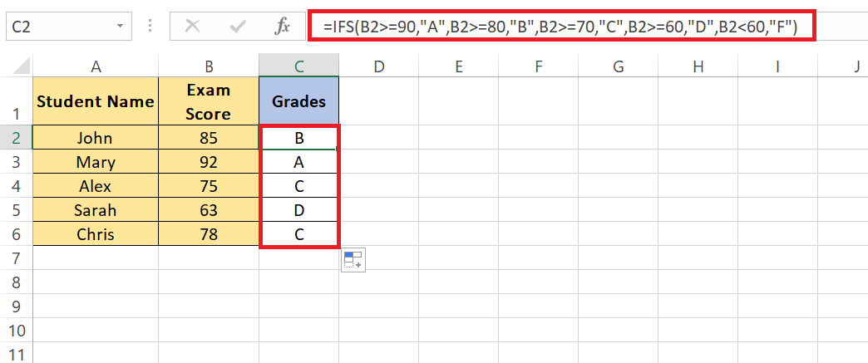Select row 7 header

tap(16, 258)
